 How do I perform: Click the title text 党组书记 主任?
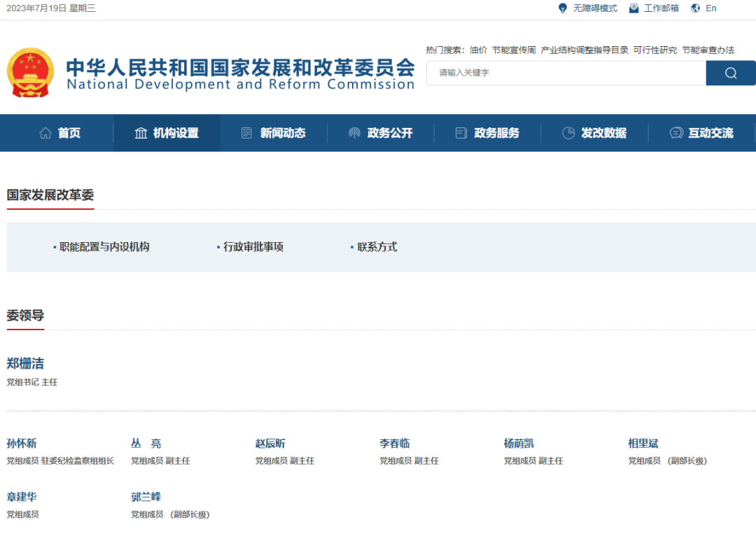pyautogui.click(x=31, y=382)
